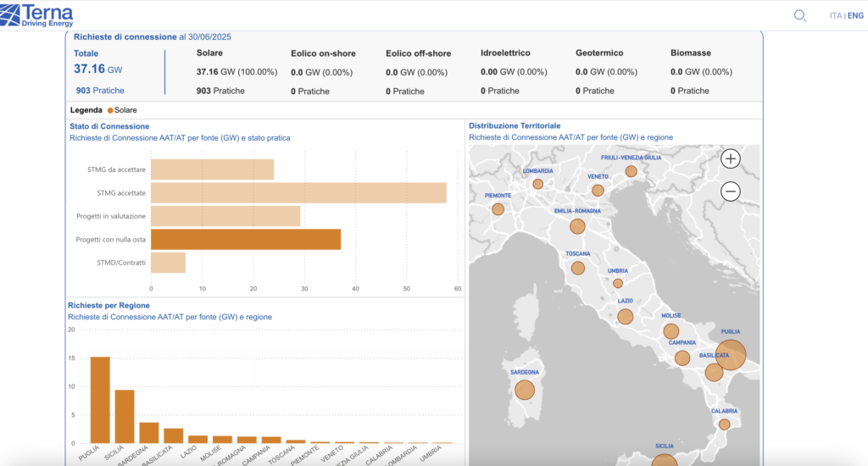Click the Piemonte map bubble
Screen dimensions: 868x466
pos(498,209)
